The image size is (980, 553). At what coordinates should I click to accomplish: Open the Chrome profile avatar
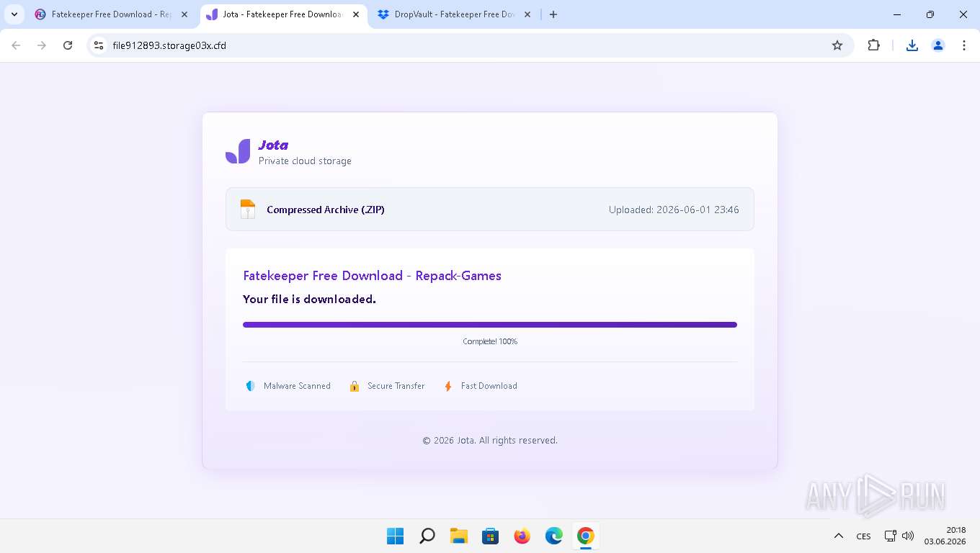[x=938, y=45]
